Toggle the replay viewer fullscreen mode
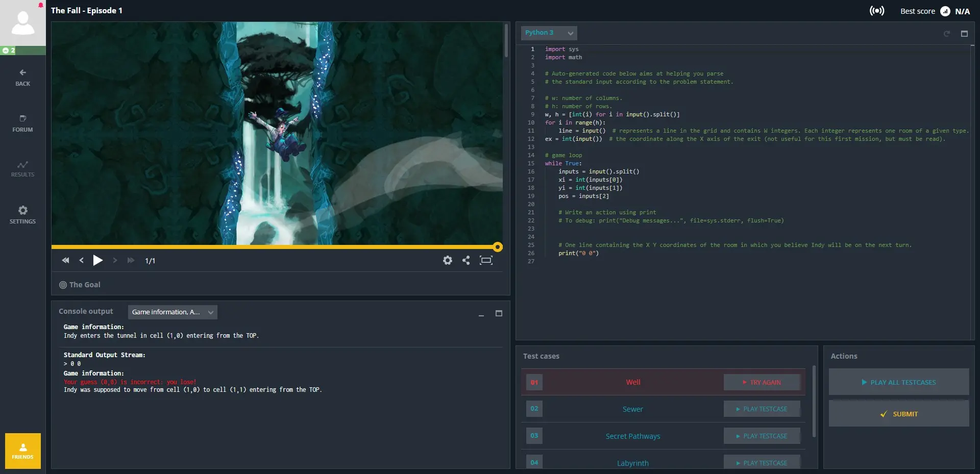980x474 pixels. (486, 260)
